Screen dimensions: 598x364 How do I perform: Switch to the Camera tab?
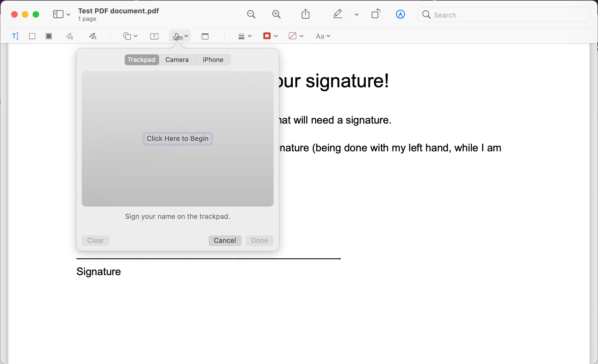(x=177, y=60)
